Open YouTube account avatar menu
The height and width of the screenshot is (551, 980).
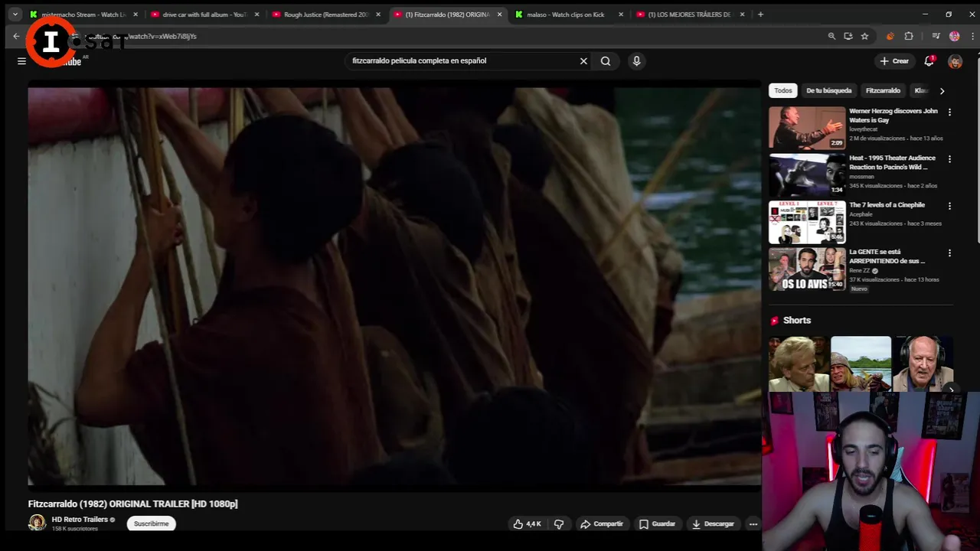coord(955,61)
